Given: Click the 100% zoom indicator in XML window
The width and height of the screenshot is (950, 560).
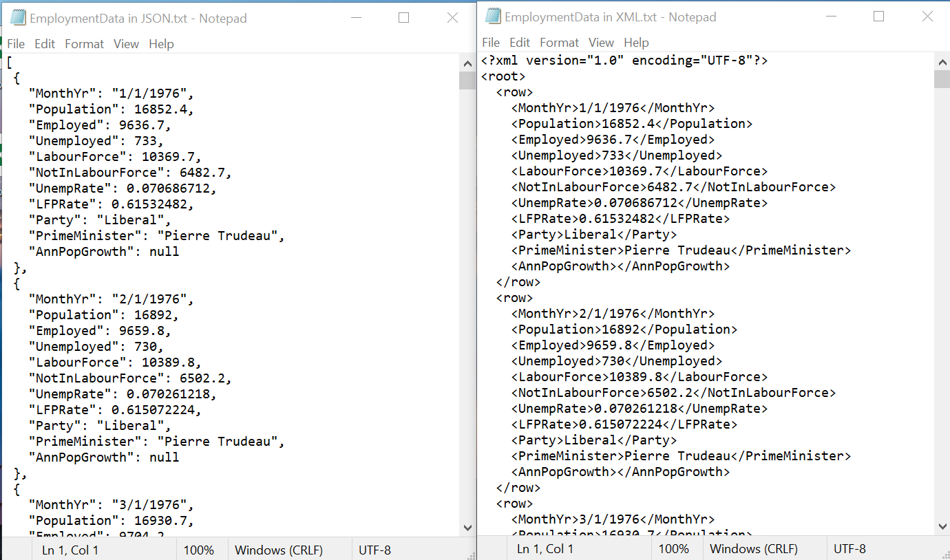Looking at the screenshot, I should pyautogui.click(x=676, y=548).
